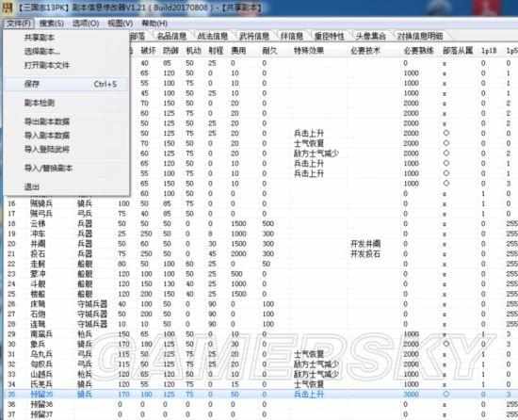
Task: Select the 蒙冲 row name
Action: [38, 274]
